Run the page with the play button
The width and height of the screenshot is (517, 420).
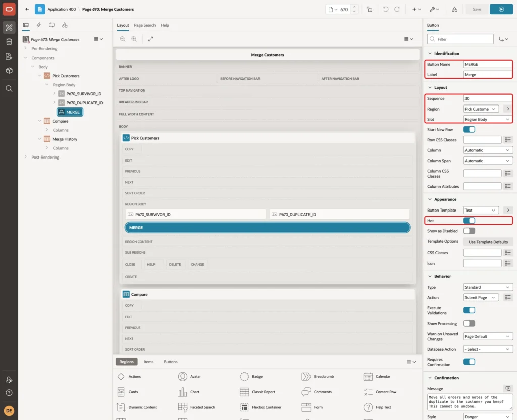[x=501, y=9]
